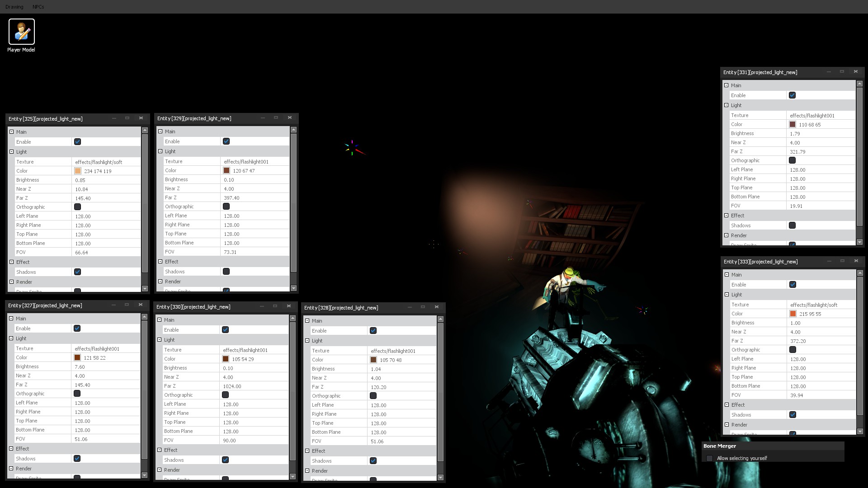Maximize the Entity [333] window
868x488 pixels.
point(842,261)
